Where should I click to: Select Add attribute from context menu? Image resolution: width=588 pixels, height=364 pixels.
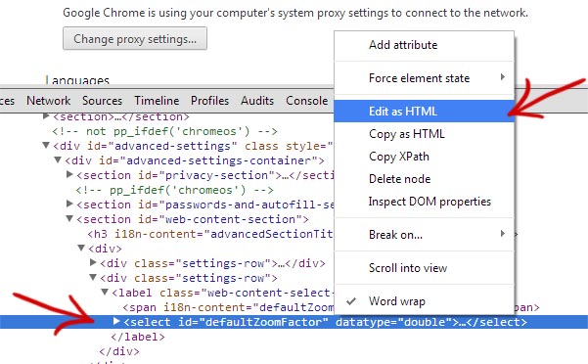coord(424,45)
